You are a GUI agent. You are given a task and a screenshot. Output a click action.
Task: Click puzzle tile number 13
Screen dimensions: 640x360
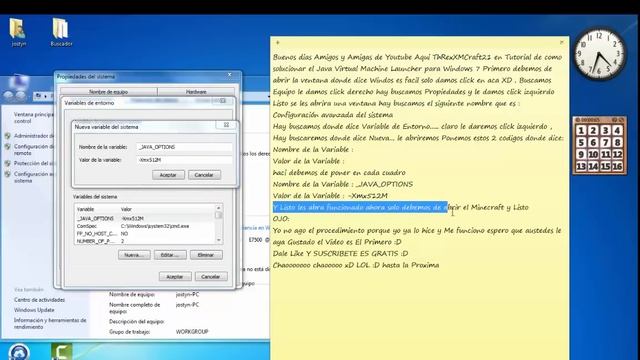[x=581, y=166]
